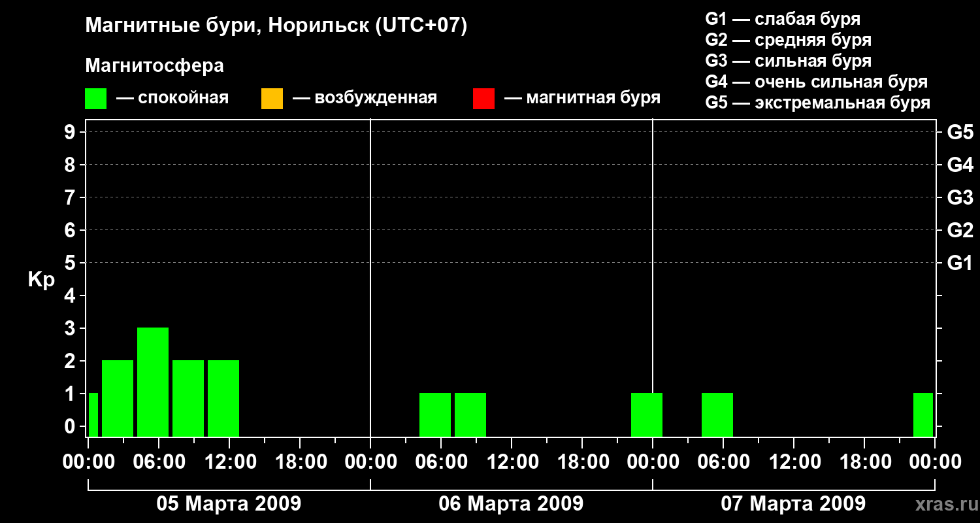Click the green bar at 06:00 on 06 Марта

(x=435, y=414)
